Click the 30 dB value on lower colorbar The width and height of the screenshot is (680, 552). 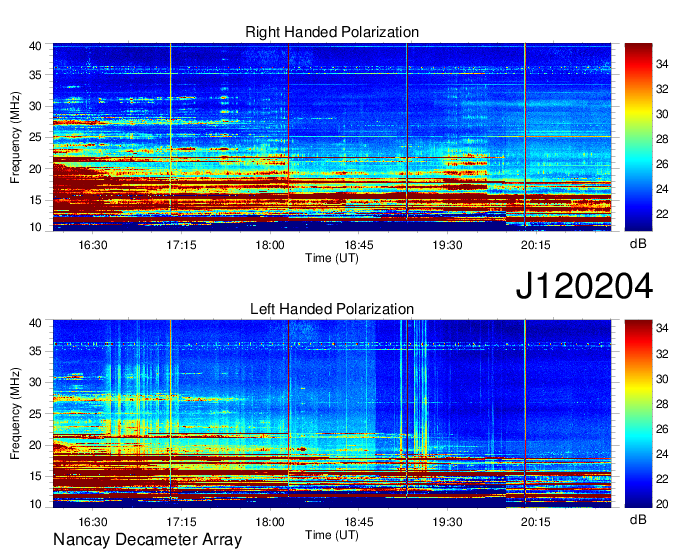coord(662,379)
